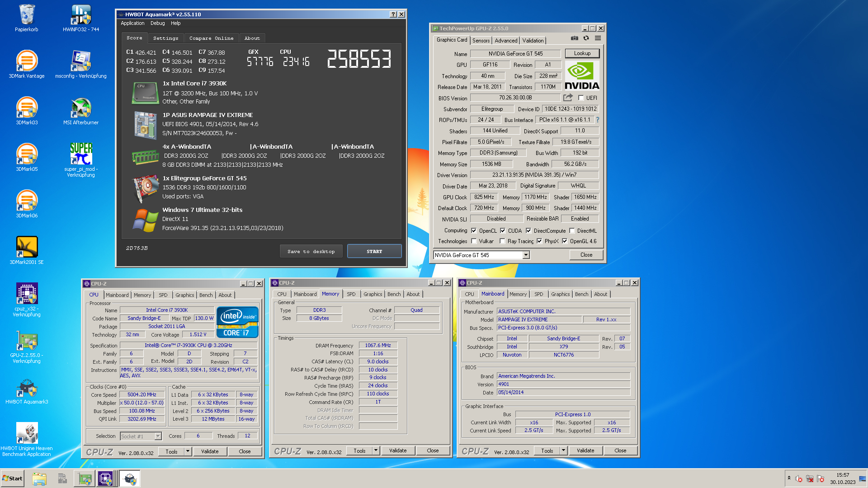Launch 3DMark03 desktop icon
This screenshot has width=868, height=488.
pyautogui.click(x=27, y=111)
